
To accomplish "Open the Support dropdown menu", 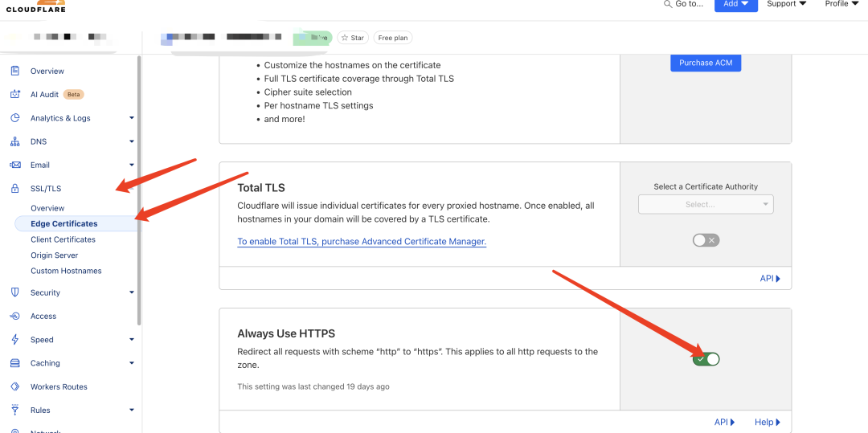I will (x=786, y=4).
